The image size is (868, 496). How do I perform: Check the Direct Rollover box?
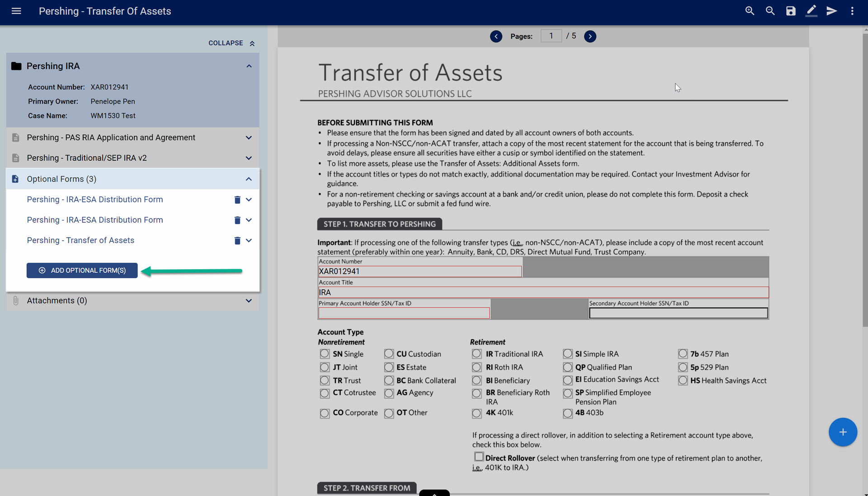pos(479,457)
